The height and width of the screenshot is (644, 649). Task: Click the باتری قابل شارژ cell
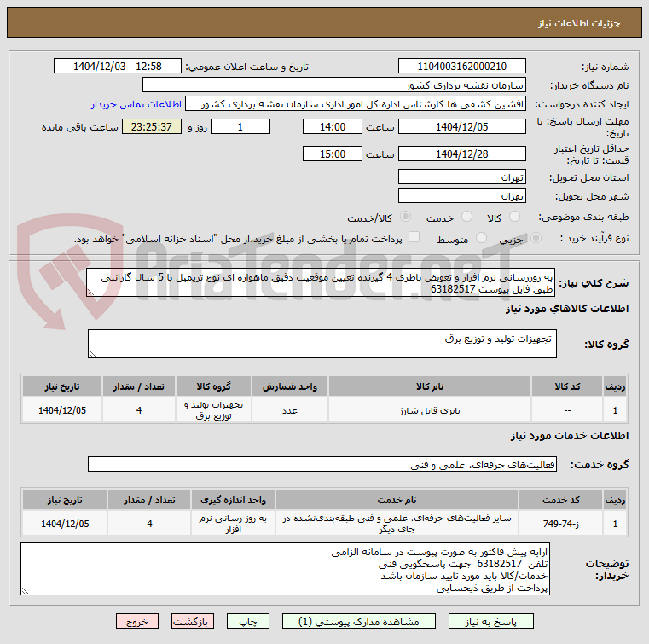point(430,410)
